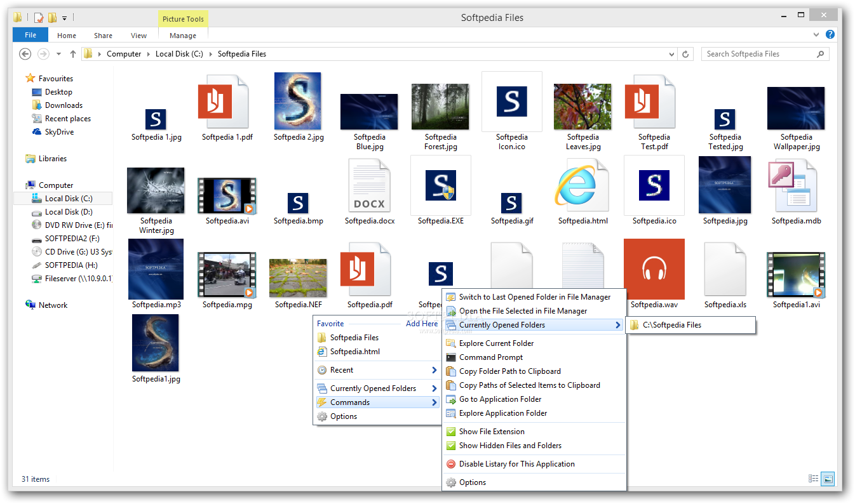Open address bar history dropdown

point(672,54)
